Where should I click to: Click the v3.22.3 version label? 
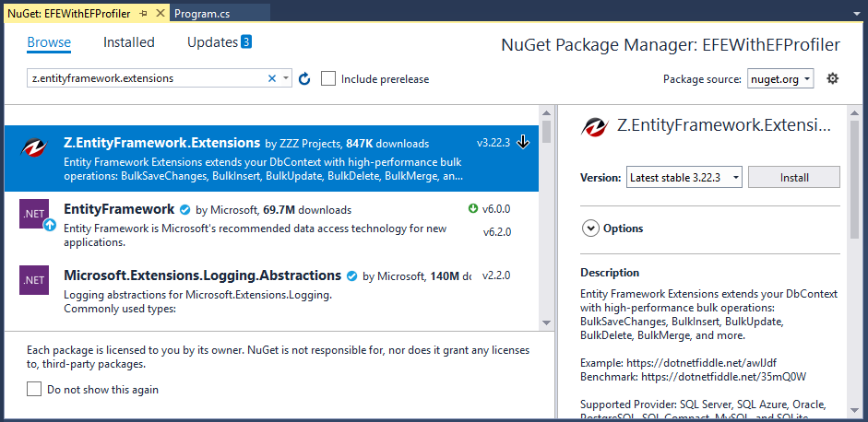[493, 143]
